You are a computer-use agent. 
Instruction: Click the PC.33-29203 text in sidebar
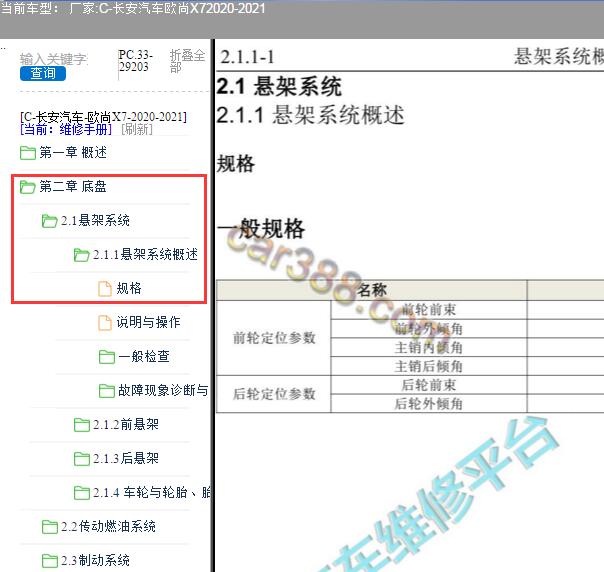point(135,61)
